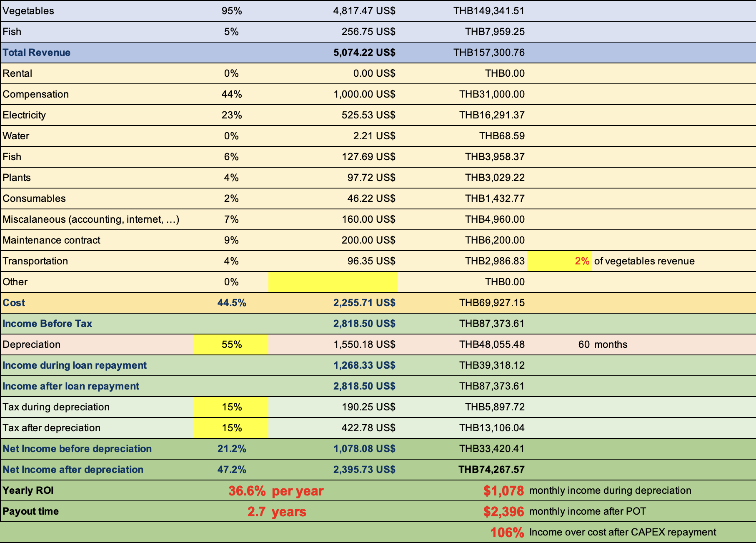The width and height of the screenshot is (756, 543).
Task: Select the red 2.7 Payout time value
Action: [x=256, y=512]
